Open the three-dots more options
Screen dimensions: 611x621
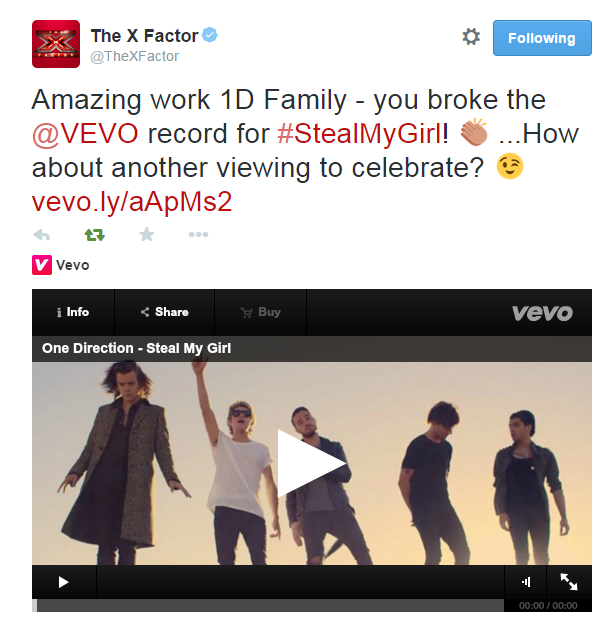click(198, 234)
